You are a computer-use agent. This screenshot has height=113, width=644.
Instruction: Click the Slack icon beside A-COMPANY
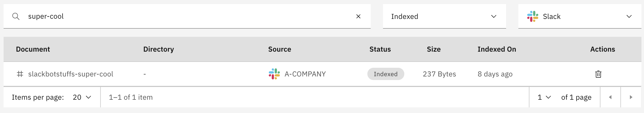[x=274, y=74]
